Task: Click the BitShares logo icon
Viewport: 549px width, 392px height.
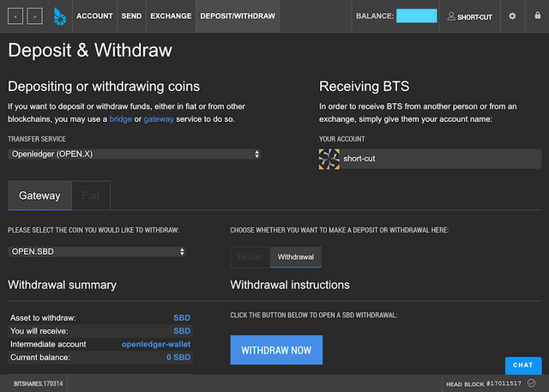Action: click(x=60, y=16)
